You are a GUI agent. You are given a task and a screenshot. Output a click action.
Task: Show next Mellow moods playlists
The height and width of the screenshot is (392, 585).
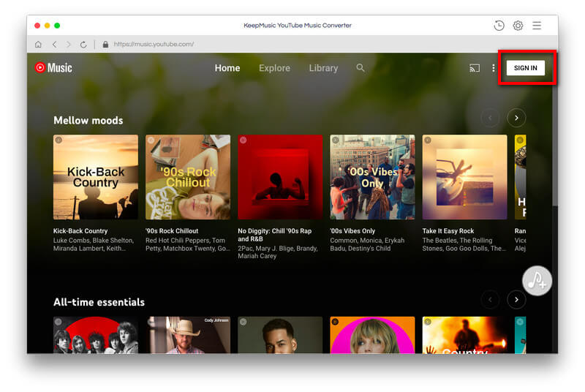[516, 118]
